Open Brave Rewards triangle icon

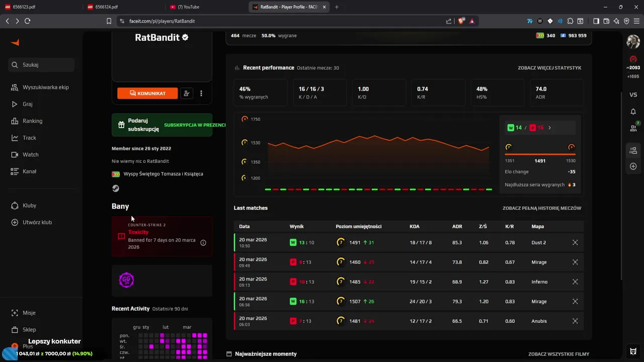pos(472,21)
